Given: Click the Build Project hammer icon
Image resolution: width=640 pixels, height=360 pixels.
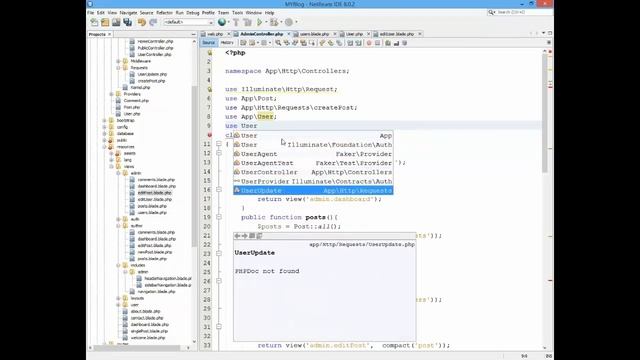Looking at the screenshot, I should pos(236,22).
